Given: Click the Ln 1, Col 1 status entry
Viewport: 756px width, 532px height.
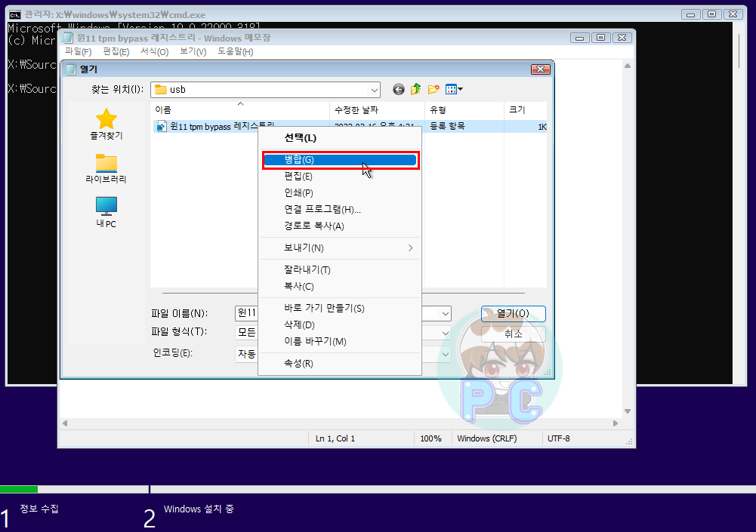Looking at the screenshot, I should 335,438.
